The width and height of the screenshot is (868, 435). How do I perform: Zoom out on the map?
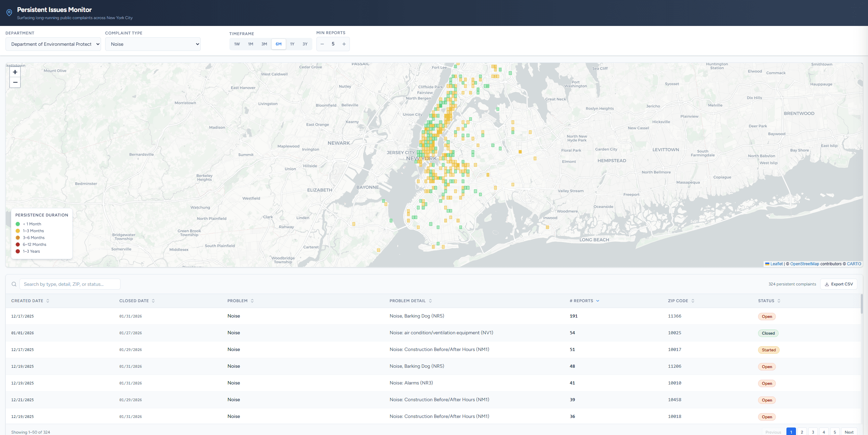pos(15,82)
